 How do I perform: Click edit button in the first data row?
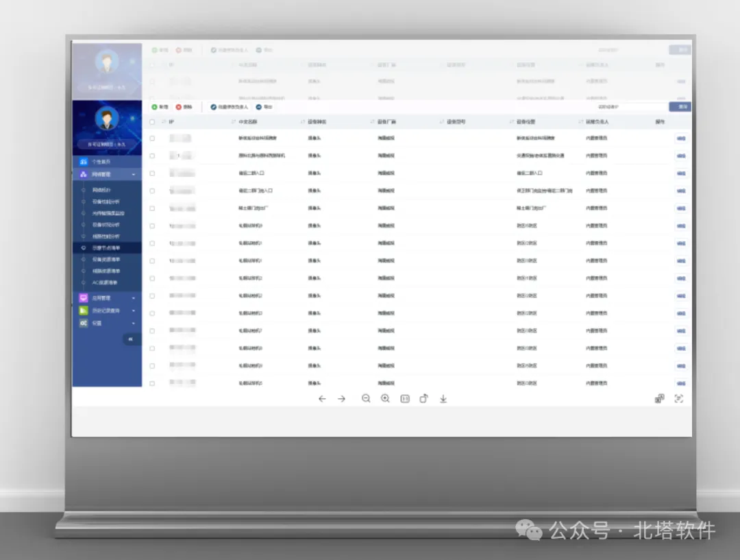pos(681,138)
